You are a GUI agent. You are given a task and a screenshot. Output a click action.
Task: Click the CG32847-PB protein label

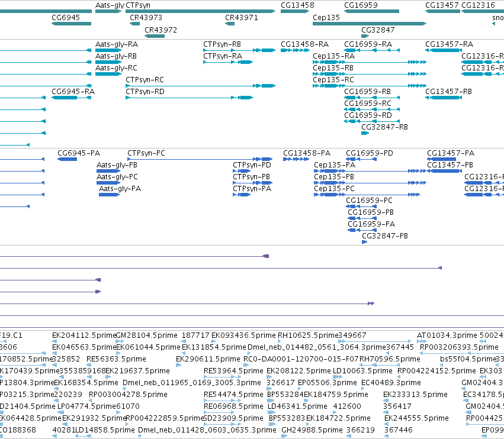click(x=385, y=236)
